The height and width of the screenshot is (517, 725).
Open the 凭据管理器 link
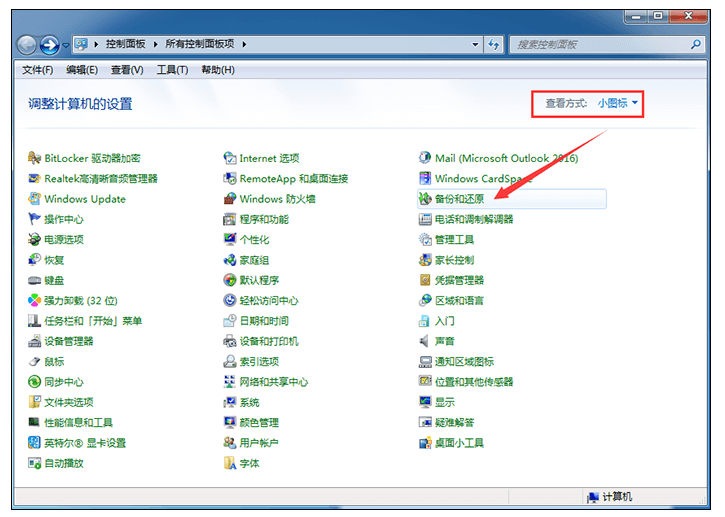coord(460,280)
